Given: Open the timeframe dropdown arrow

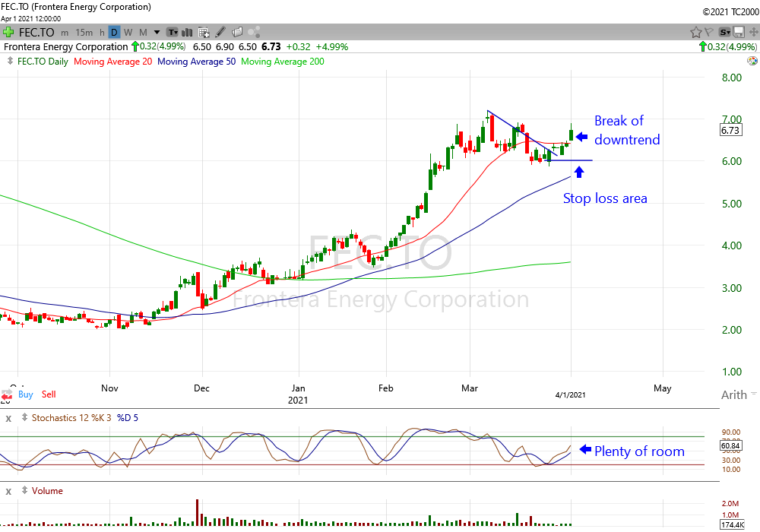Looking at the screenshot, I should (157, 33).
